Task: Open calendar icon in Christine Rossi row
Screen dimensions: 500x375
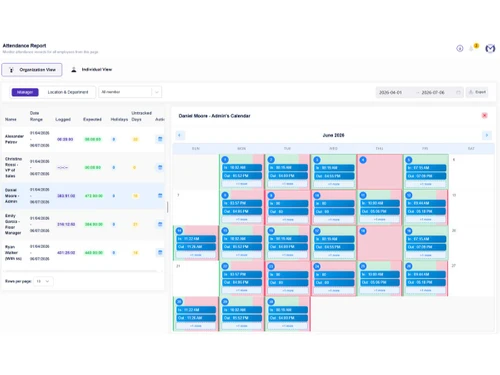Action: pyautogui.click(x=160, y=167)
